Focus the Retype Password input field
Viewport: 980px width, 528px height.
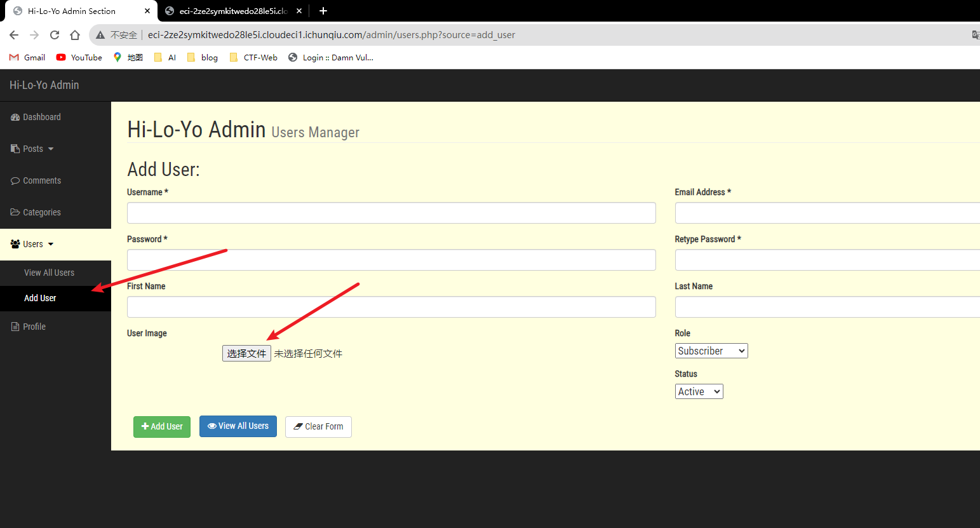(x=828, y=260)
